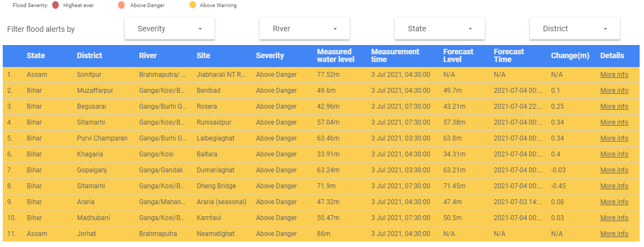Screen dimensions: 644x247
Task: Open More info for Araria row
Action: (x=614, y=202)
